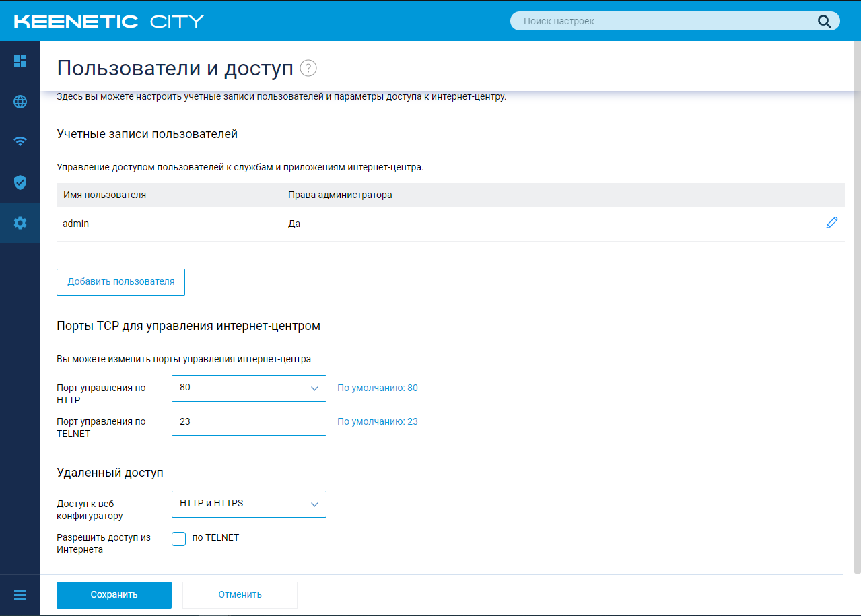Click Добавить пользователя button
The height and width of the screenshot is (616, 861).
(x=120, y=282)
